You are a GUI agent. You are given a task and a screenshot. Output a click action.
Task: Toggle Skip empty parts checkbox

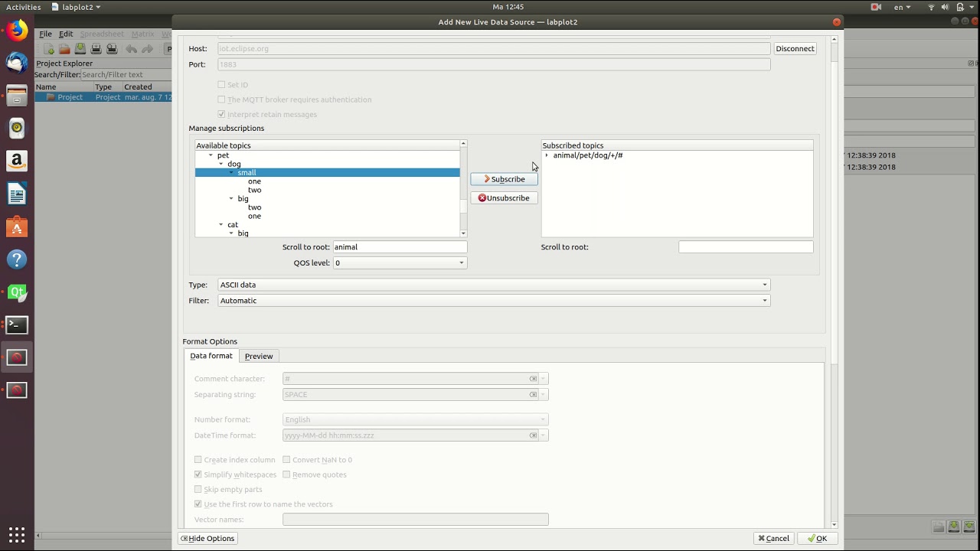(198, 489)
